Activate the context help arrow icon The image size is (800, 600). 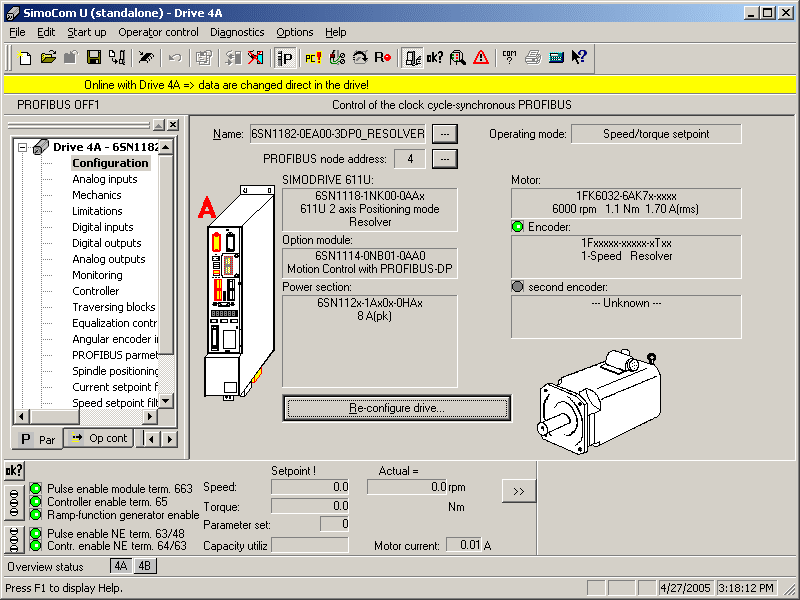point(579,58)
